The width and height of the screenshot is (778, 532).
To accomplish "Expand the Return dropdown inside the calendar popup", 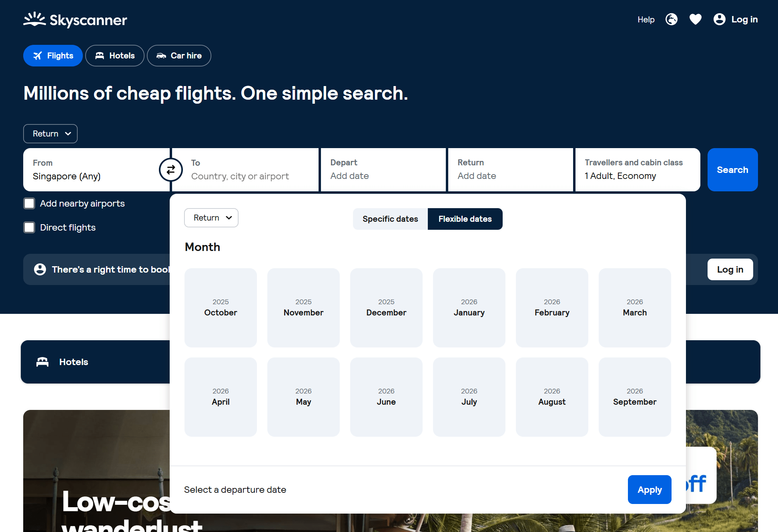I will (x=211, y=217).
